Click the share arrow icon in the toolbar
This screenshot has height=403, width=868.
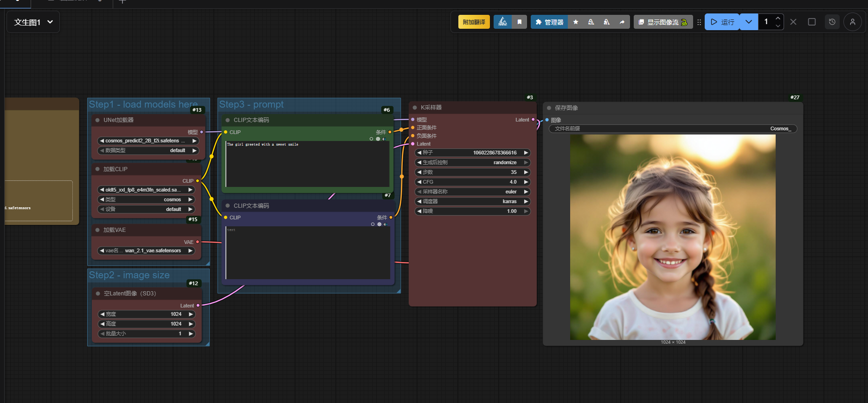click(622, 22)
